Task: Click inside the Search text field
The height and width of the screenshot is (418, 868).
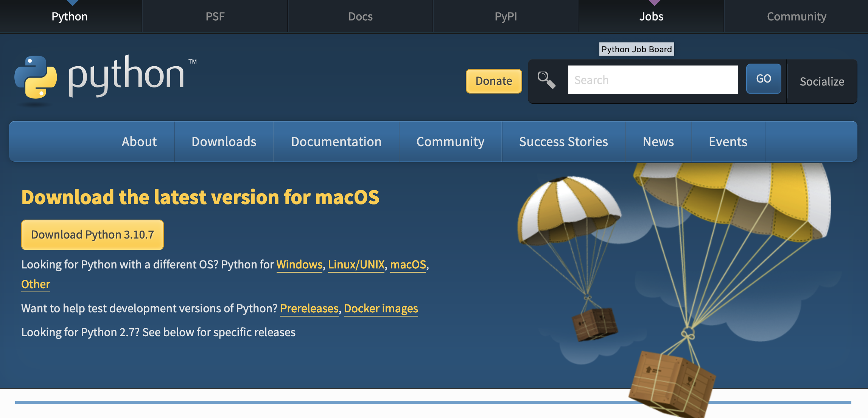Action: coord(652,80)
